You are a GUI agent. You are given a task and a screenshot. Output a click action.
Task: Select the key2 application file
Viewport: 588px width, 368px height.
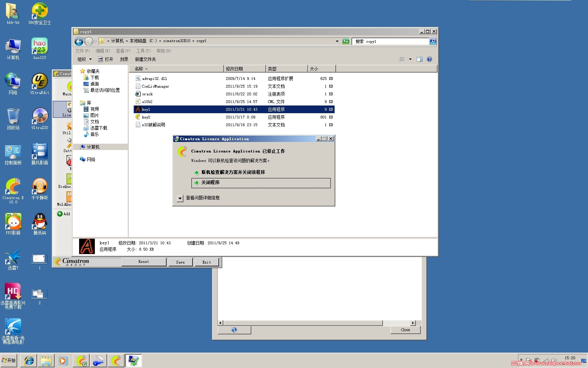(234, 117)
